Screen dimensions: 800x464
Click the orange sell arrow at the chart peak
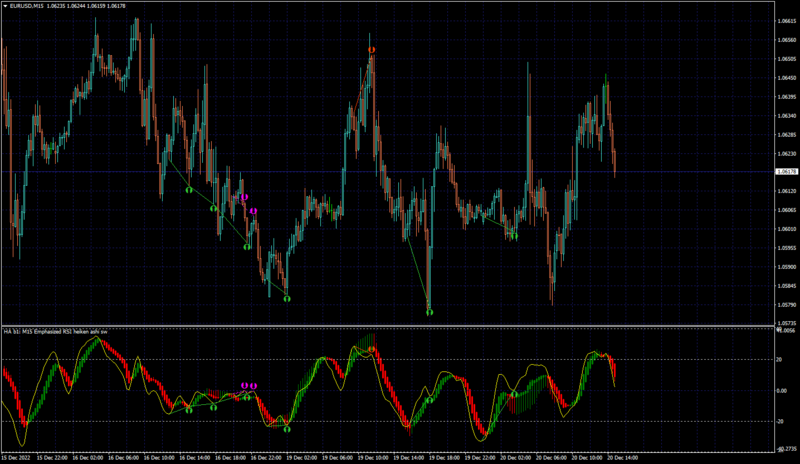(x=371, y=50)
